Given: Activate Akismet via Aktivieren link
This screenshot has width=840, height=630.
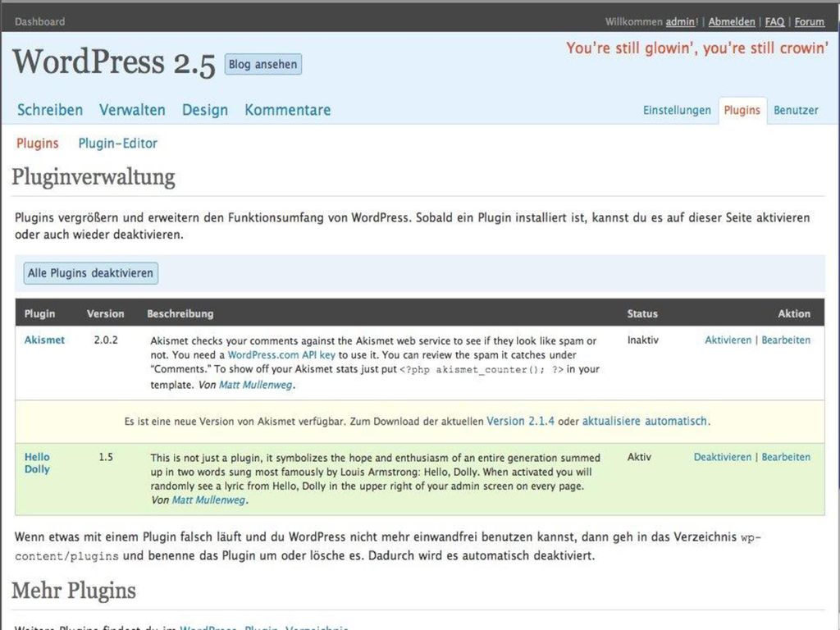Looking at the screenshot, I should 728,340.
